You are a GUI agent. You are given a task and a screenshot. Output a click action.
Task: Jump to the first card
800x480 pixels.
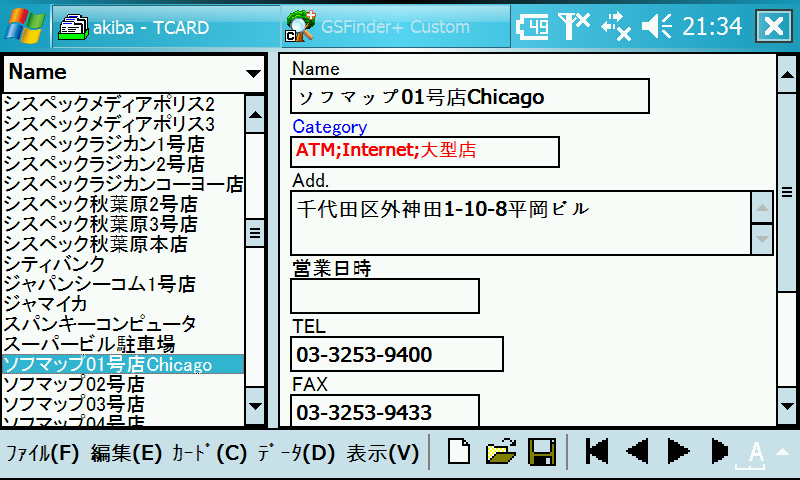coord(596,451)
